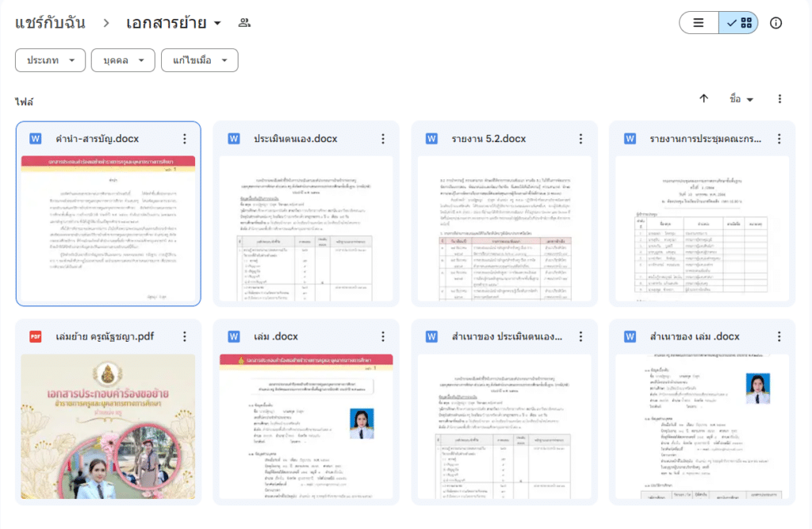Open more options for เล่ม .docx

(x=383, y=336)
